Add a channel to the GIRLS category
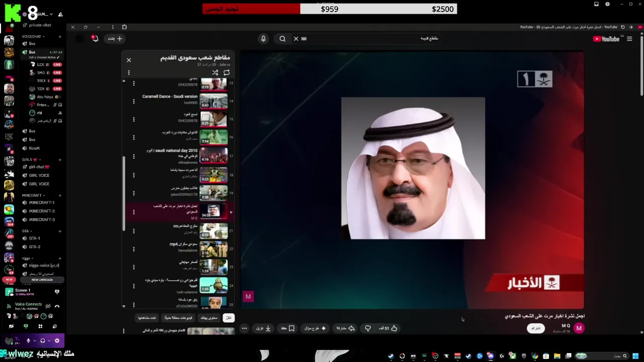The image size is (644, 362). point(60,160)
